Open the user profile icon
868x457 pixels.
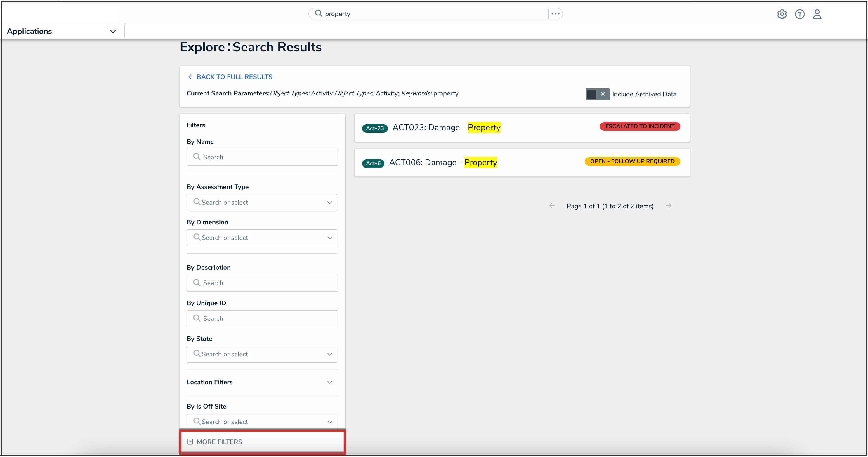click(x=817, y=14)
